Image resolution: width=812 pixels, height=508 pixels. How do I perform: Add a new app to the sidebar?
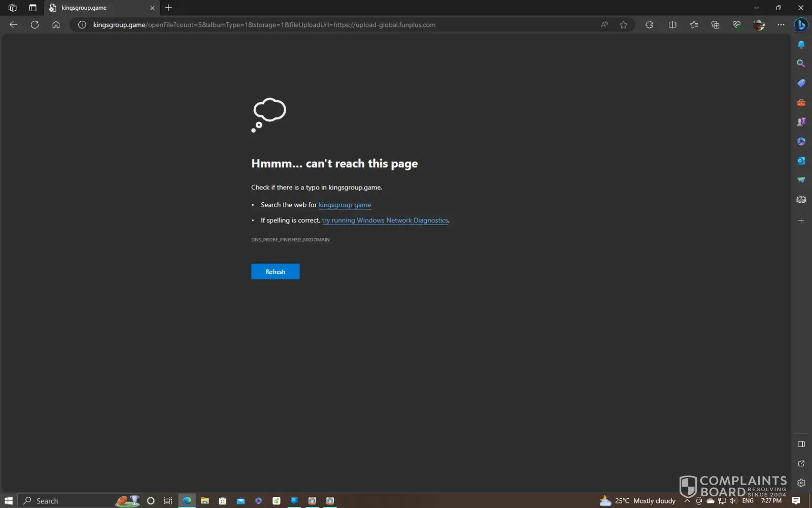[x=801, y=220]
